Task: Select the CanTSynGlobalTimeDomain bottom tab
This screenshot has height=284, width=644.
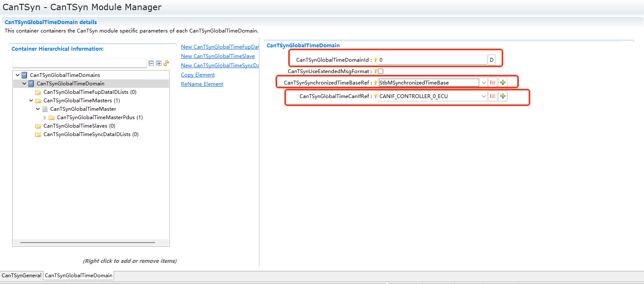Action: pyautogui.click(x=79, y=276)
